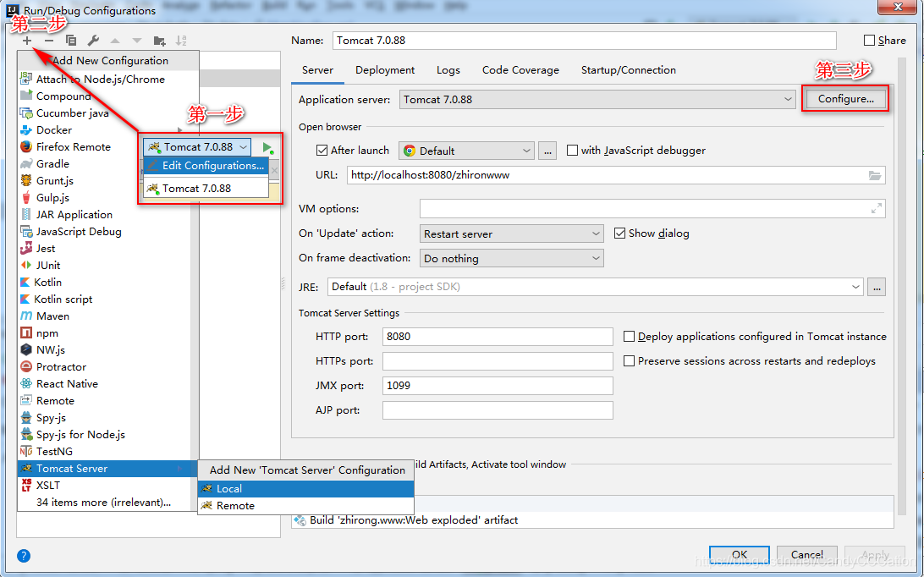
Task: Select Edit Configurations... menu entry
Action: [206, 166]
